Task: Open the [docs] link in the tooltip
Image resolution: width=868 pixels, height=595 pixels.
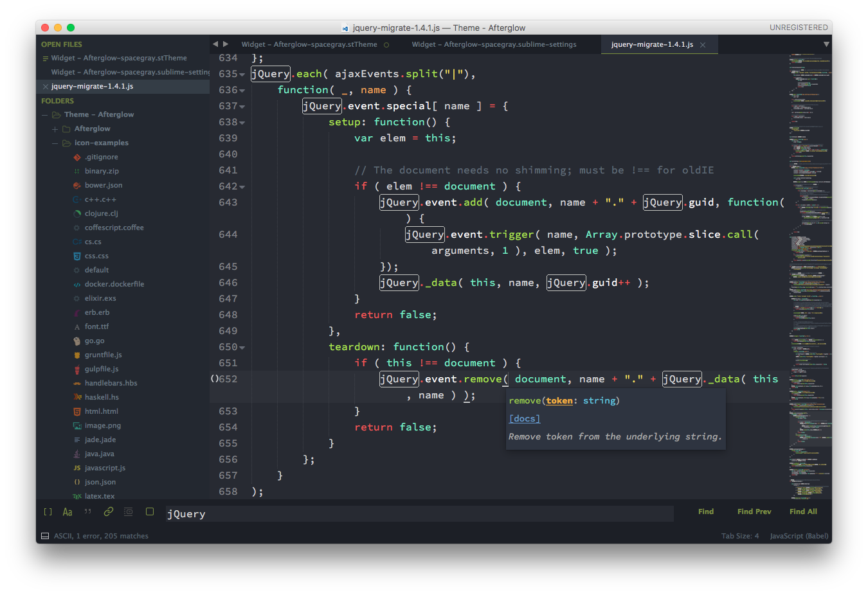Action: point(525,418)
